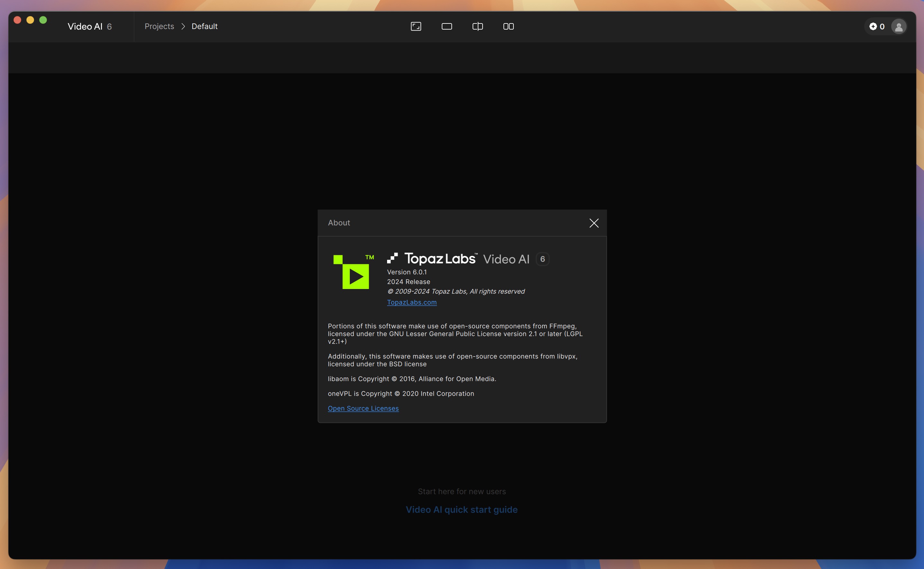924x569 pixels.
Task: Open the Video AI quick start guide
Action: [x=461, y=510]
